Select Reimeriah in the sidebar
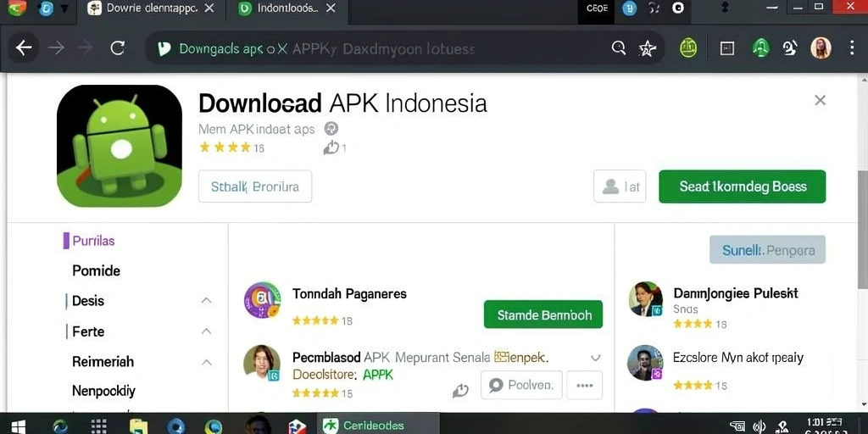Viewport: 868px width, 434px height. (x=103, y=361)
